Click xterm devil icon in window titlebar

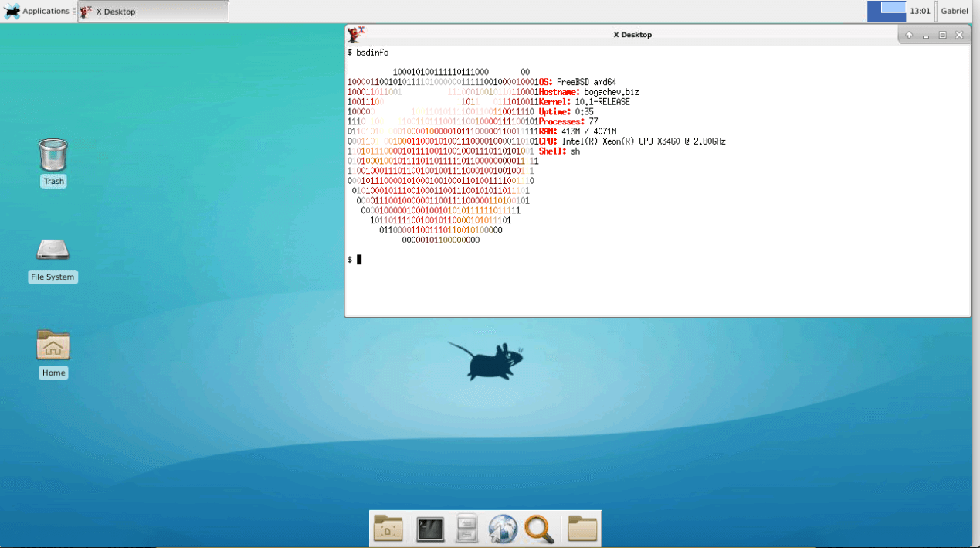point(356,34)
